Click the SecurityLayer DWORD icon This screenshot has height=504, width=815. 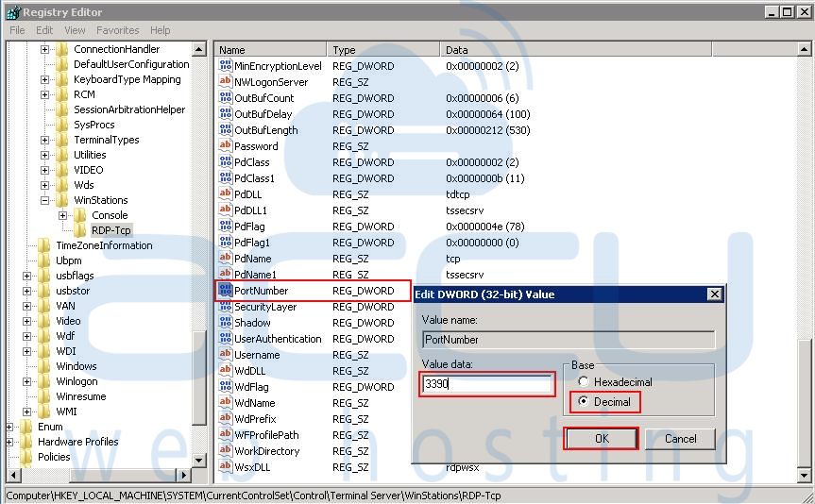coord(225,307)
